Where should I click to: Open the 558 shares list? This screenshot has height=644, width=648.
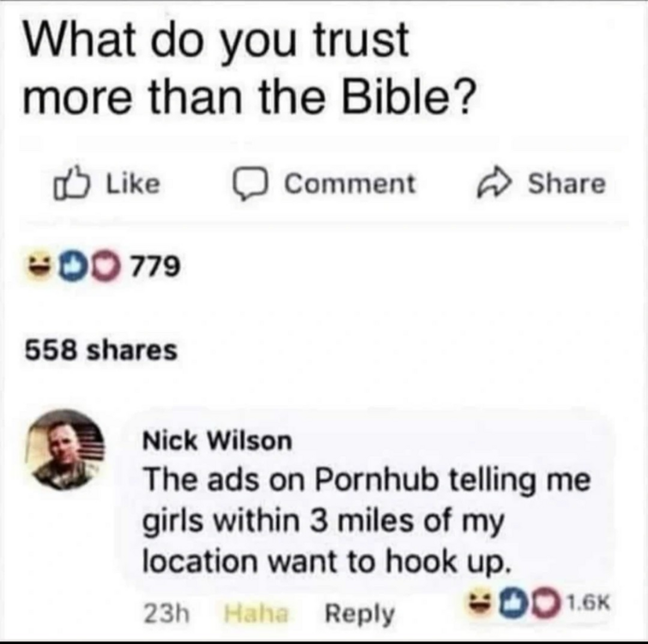pos(101,350)
